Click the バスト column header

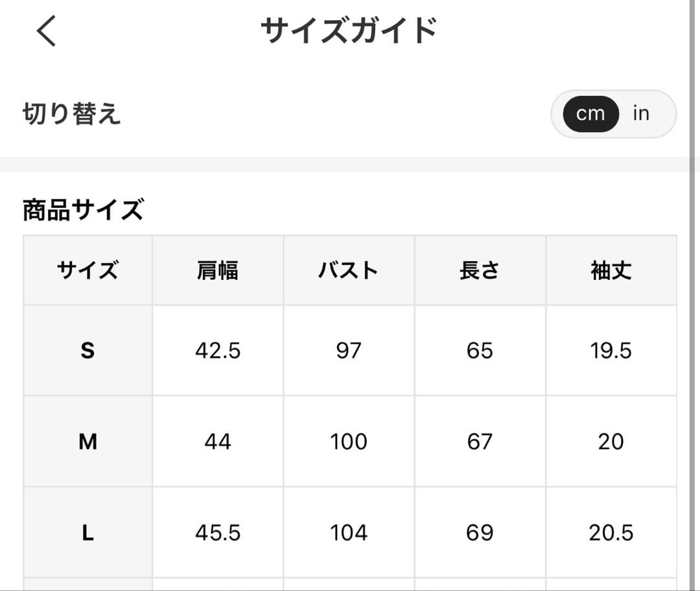pos(349,270)
